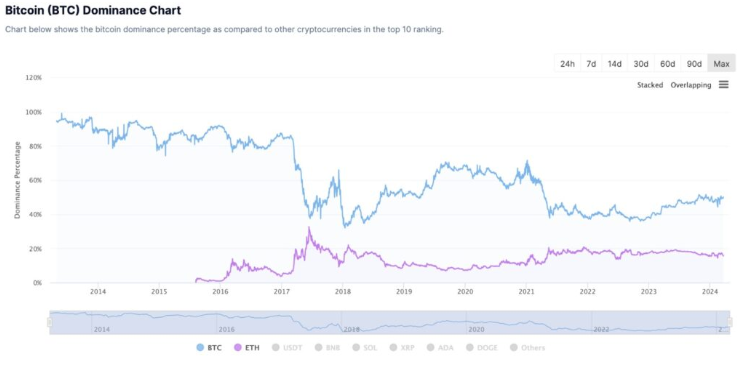Viewport: 745px width, 366px height.
Task: Choose the 90d time range
Action: pyautogui.click(x=694, y=64)
